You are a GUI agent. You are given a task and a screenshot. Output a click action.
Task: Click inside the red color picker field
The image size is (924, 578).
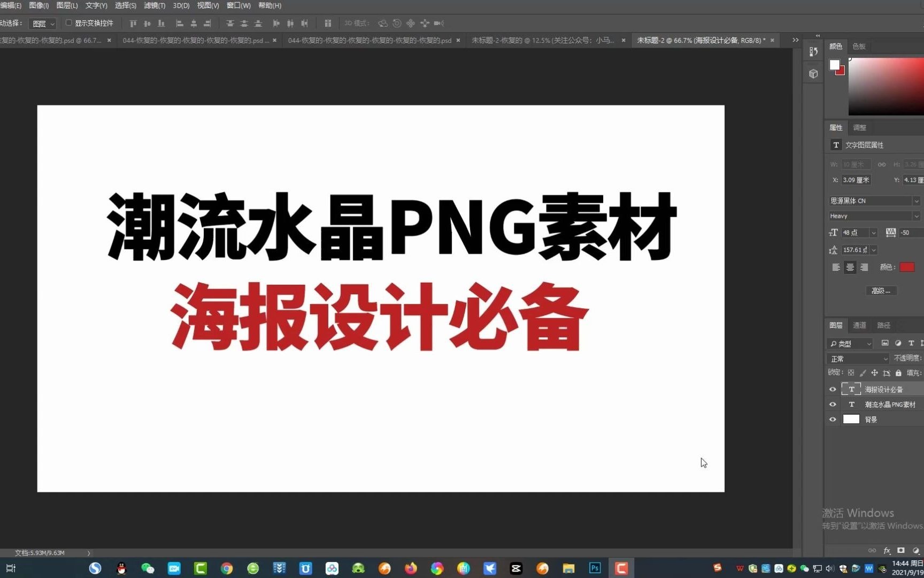(887, 86)
